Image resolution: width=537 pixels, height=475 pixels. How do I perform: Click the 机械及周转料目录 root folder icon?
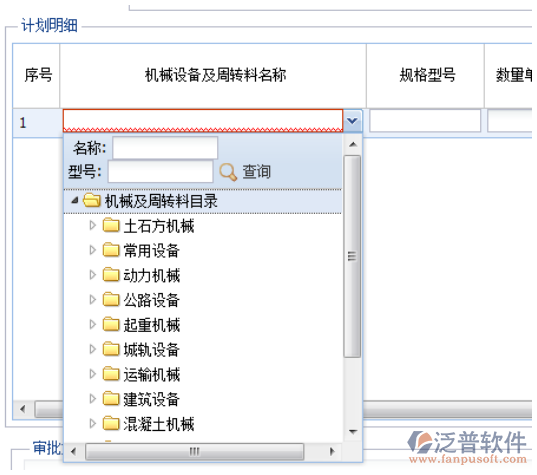[x=92, y=200]
